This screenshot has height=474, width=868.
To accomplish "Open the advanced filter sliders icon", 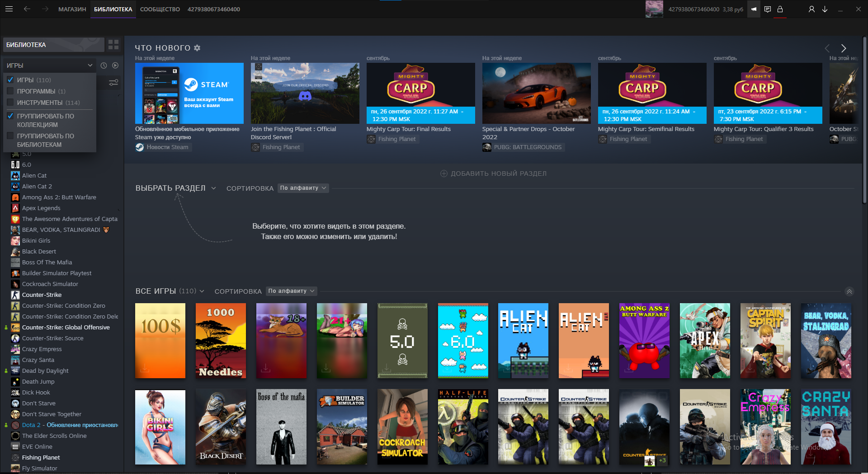I will pos(113,83).
